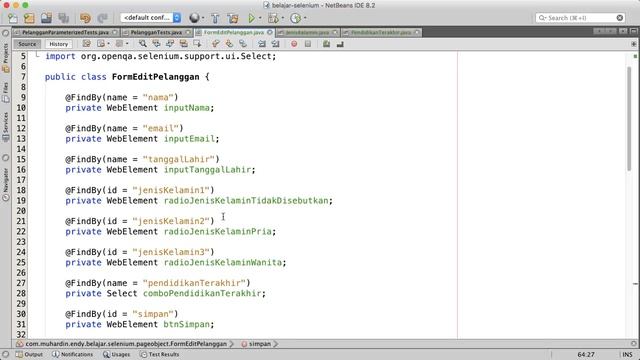Click the Open Project icon

tap(46, 18)
